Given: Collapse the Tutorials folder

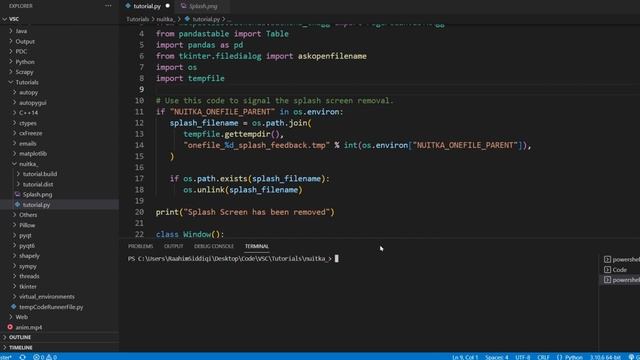Looking at the screenshot, I should click(27, 82).
